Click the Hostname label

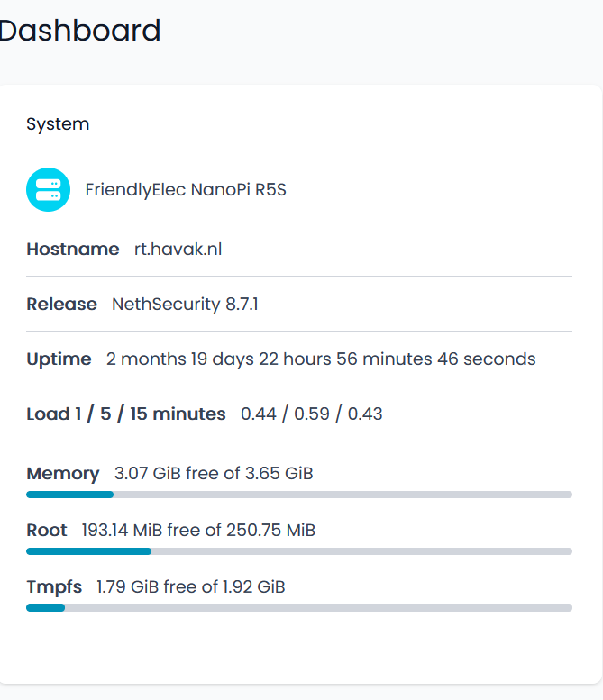coord(73,249)
